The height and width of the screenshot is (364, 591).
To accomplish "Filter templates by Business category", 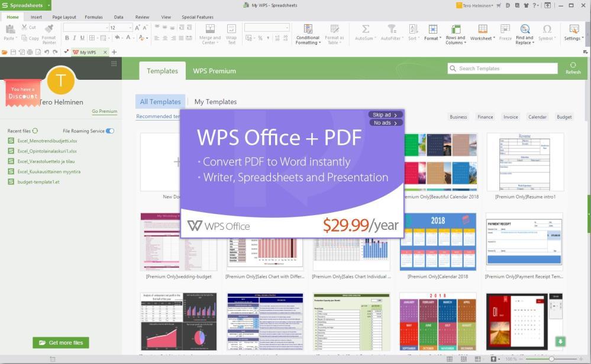I will point(458,117).
